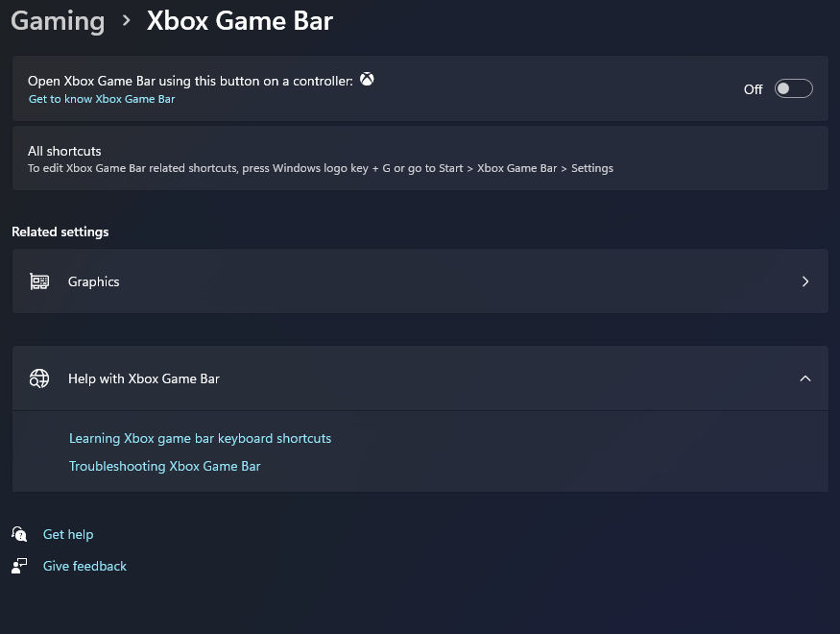
Task: Open the Graphics related setting
Action: click(x=420, y=281)
